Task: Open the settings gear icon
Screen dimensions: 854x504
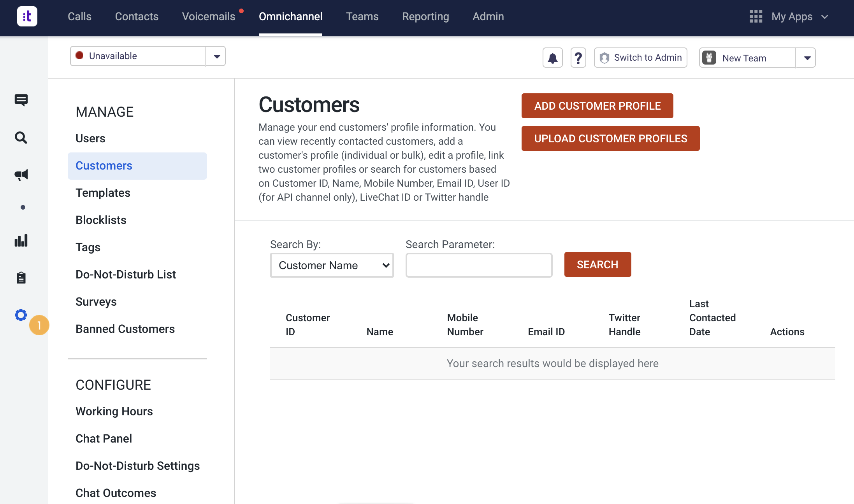Action: pyautogui.click(x=21, y=315)
